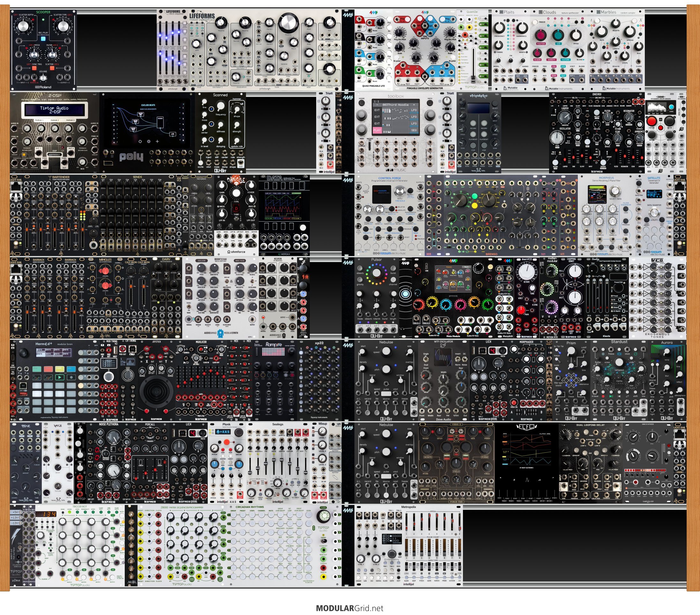Click the Mutable Instruments logo on Plaits
700x615 pixels.
(510, 88)
